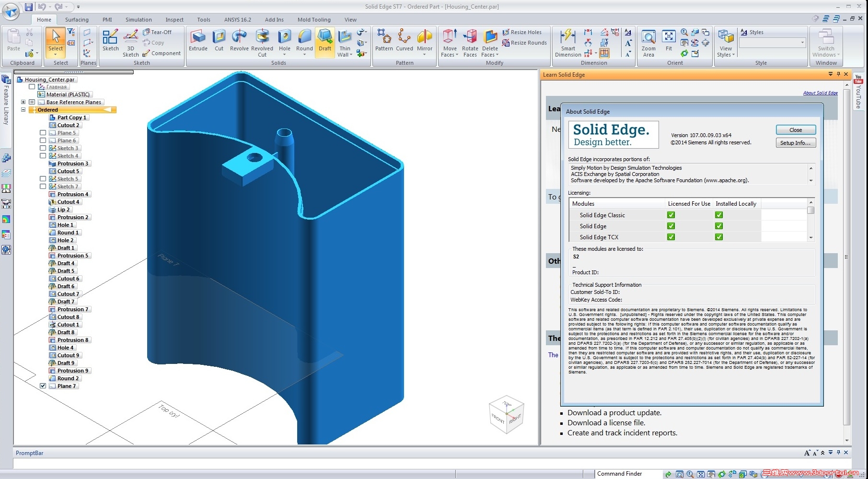
Task: Open the About Solid Edge link
Action: [x=820, y=93]
